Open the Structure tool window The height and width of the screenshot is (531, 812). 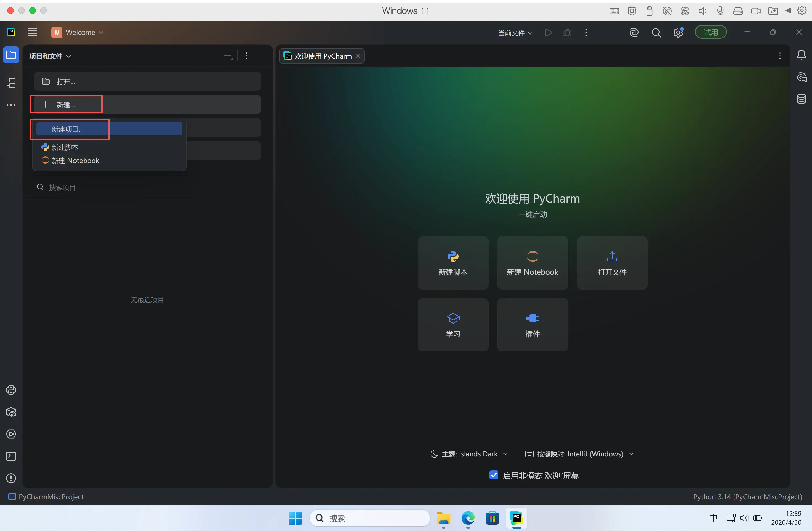click(x=11, y=83)
